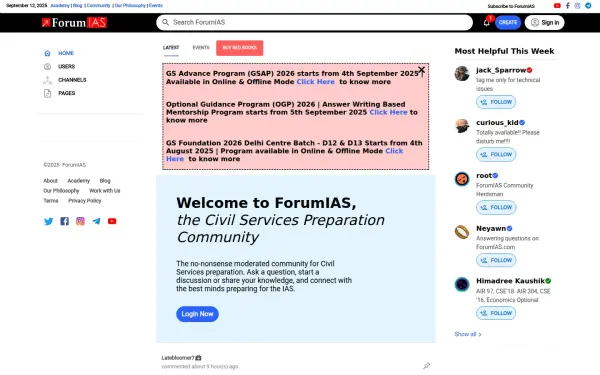This screenshot has height=375, width=600.
Task: Open Community link in top bar
Action: (x=98, y=5)
